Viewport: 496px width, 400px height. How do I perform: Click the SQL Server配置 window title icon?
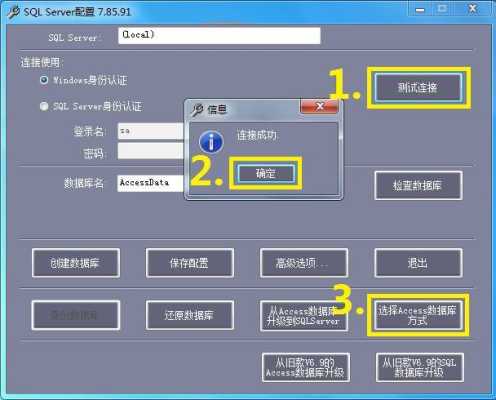point(13,12)
